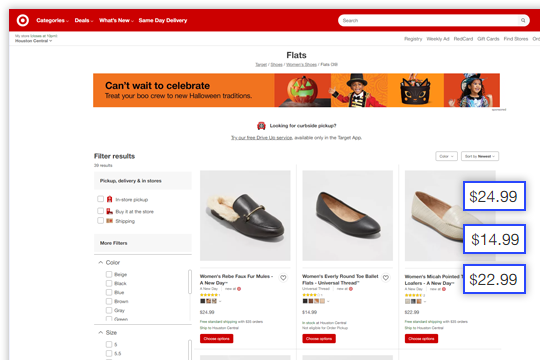Click the in-store pickup icon
Viewport: 540px width, 360px height.
110,199
